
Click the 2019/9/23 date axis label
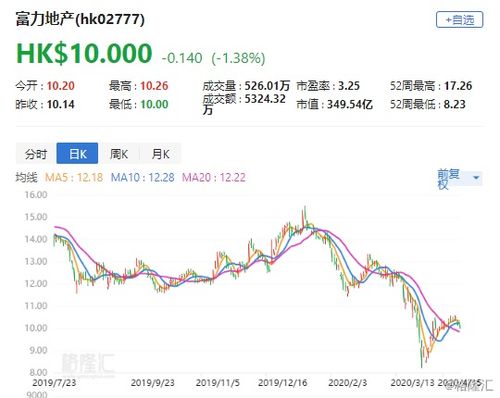tap(153, 383)
